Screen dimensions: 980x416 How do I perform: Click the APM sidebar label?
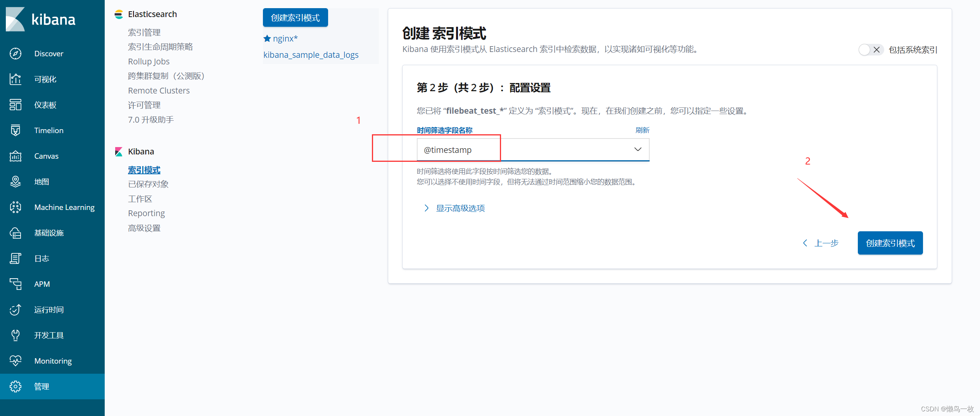click(42, 284)
